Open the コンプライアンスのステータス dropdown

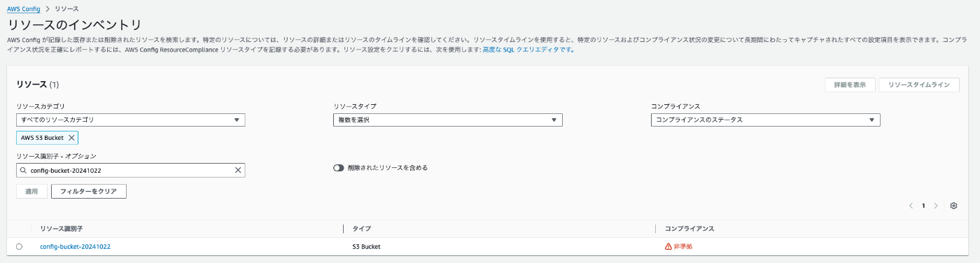pos(765,120)
